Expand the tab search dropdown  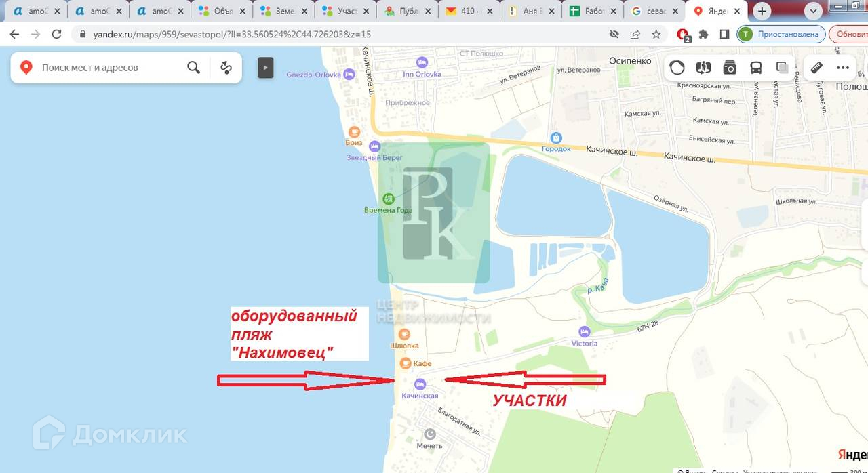(812, 11)
